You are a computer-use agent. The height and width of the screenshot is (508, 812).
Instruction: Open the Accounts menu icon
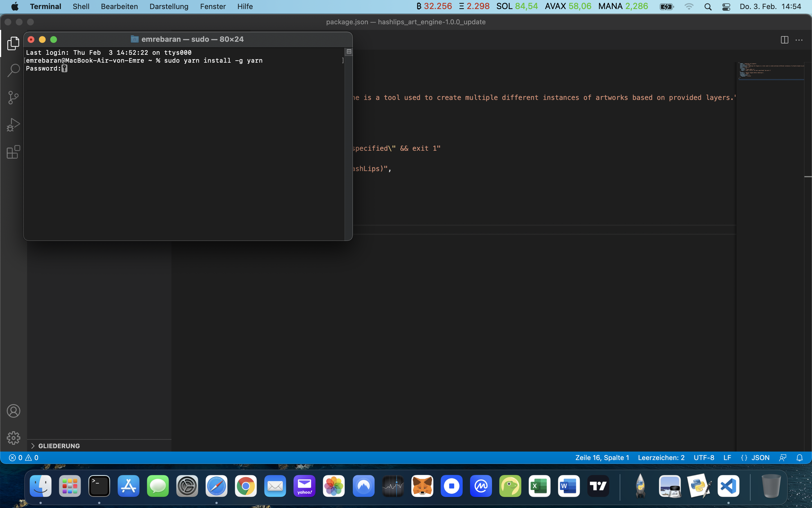coord(14,411)
